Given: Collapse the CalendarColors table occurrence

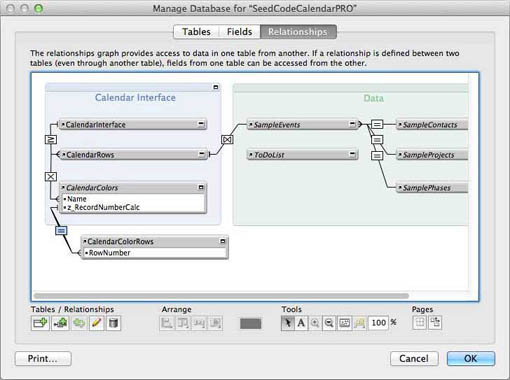Looking at the screenshot, I should (201, 187).
